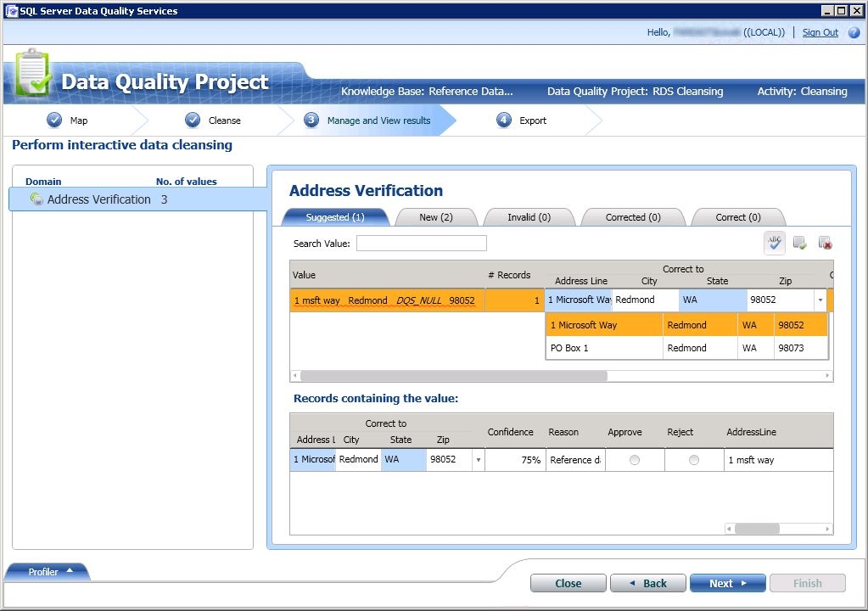Open the Help icon in top right corner
The height and width of the screenshot is (611, 868).
pyautogui.click(x=853, y=32)
